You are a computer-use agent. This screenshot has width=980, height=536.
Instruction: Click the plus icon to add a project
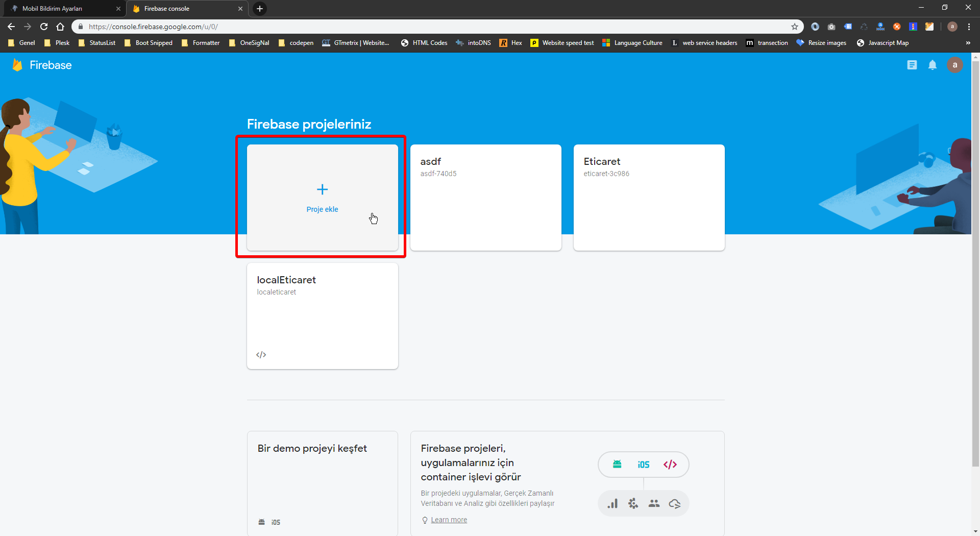[x=322, y=189]
